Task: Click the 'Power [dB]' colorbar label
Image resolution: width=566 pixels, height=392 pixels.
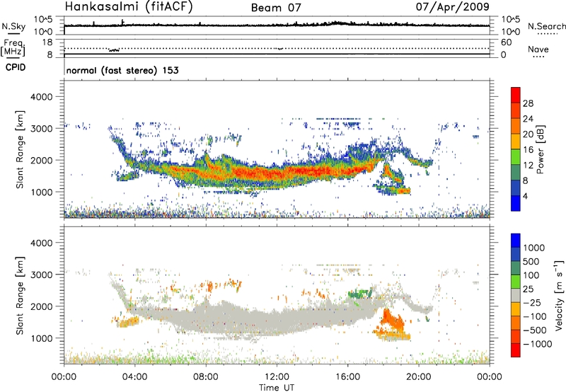Action: pos(541,149)
